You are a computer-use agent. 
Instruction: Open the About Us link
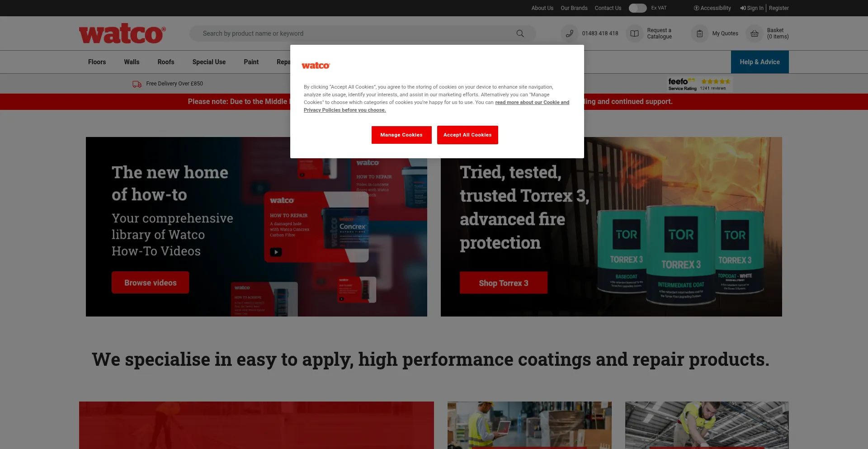click(542, 8)
